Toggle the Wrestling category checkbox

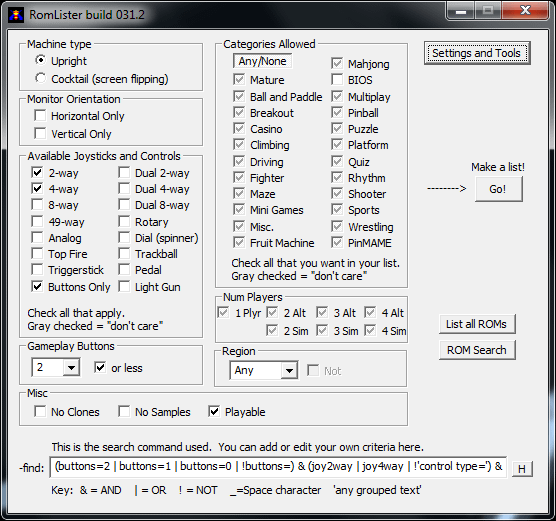click(x=337, y=226)
